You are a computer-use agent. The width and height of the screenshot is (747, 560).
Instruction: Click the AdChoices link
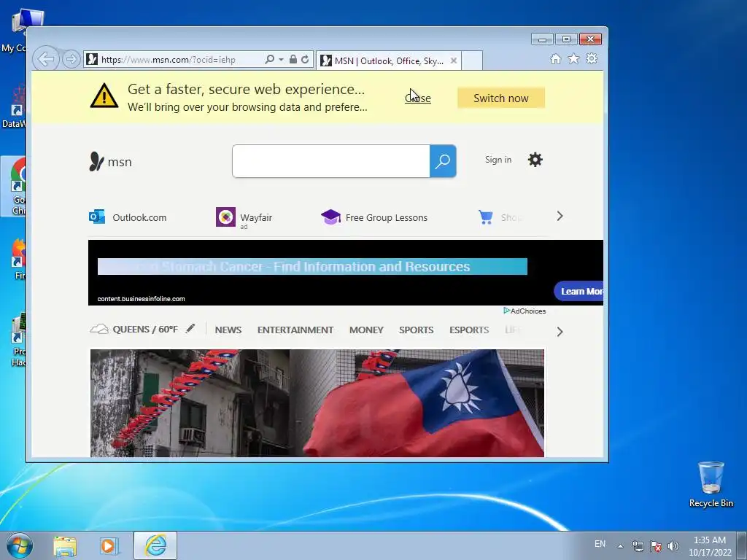tap(525, 311)
